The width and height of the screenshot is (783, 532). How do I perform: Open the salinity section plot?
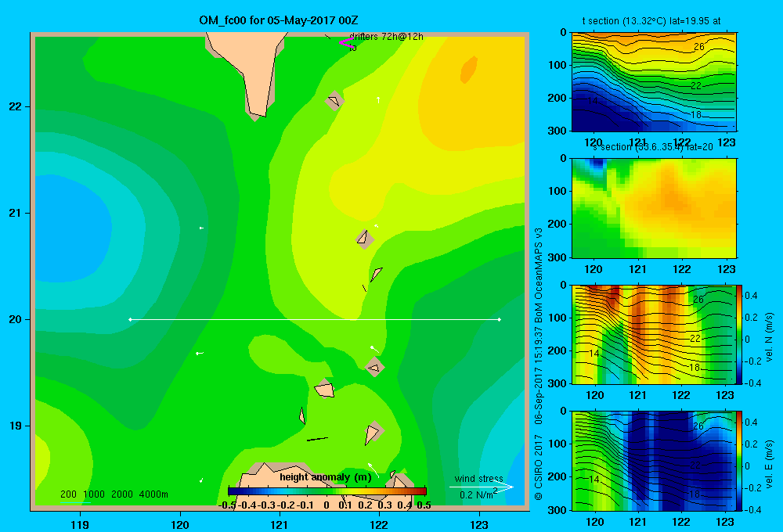click(654, 208)
